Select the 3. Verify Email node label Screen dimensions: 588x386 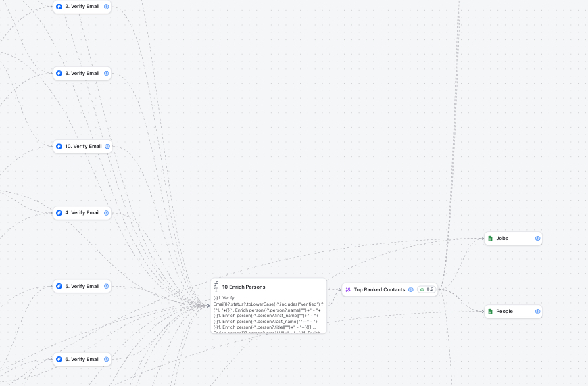[x=82, y=73]
